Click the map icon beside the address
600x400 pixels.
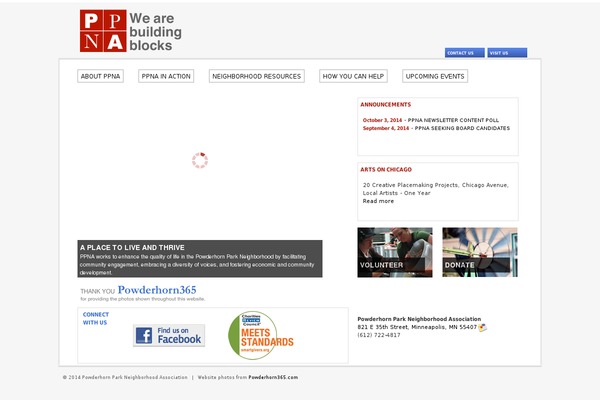(x=483, y=327)
